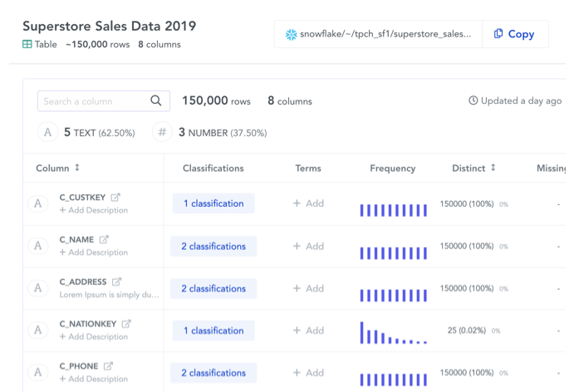Click the C_NATIONKEY column name
574x392 pixels.
click(x=88, y=324)
